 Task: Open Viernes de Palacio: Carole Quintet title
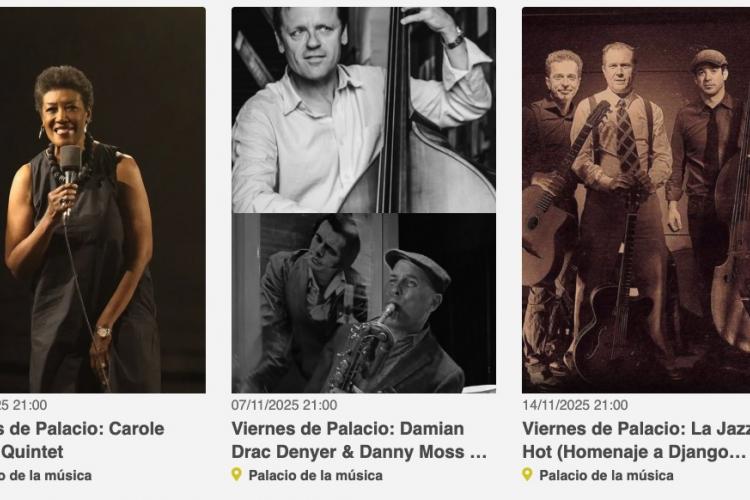(82, 440)
